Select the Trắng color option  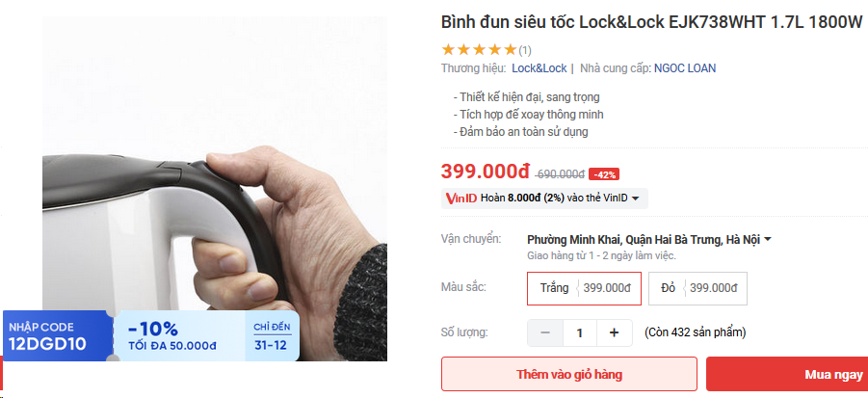tap(584, 288)
